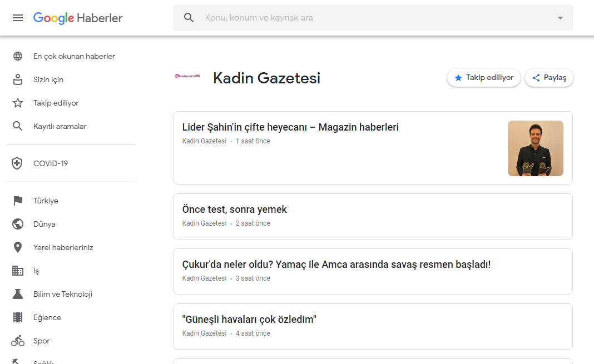Open Bilim ve Teknoloji category
This screenshot has width=594, height=364.
[63, 295]
